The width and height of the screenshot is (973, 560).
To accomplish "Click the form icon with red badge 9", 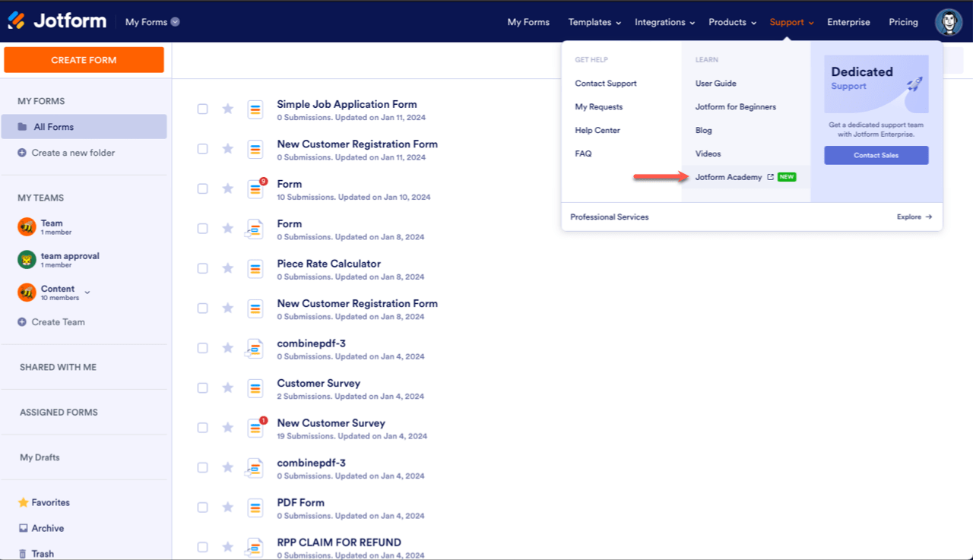I will [255, 188].
